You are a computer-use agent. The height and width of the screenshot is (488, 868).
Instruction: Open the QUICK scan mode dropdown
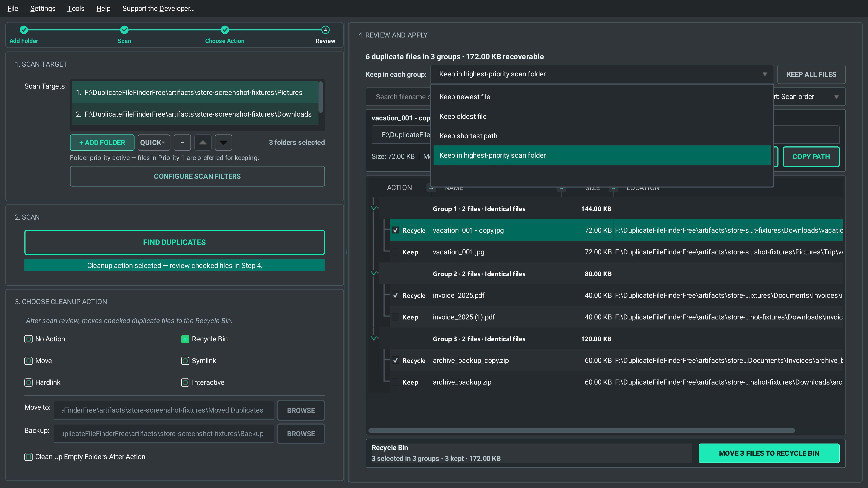(154, 143)
